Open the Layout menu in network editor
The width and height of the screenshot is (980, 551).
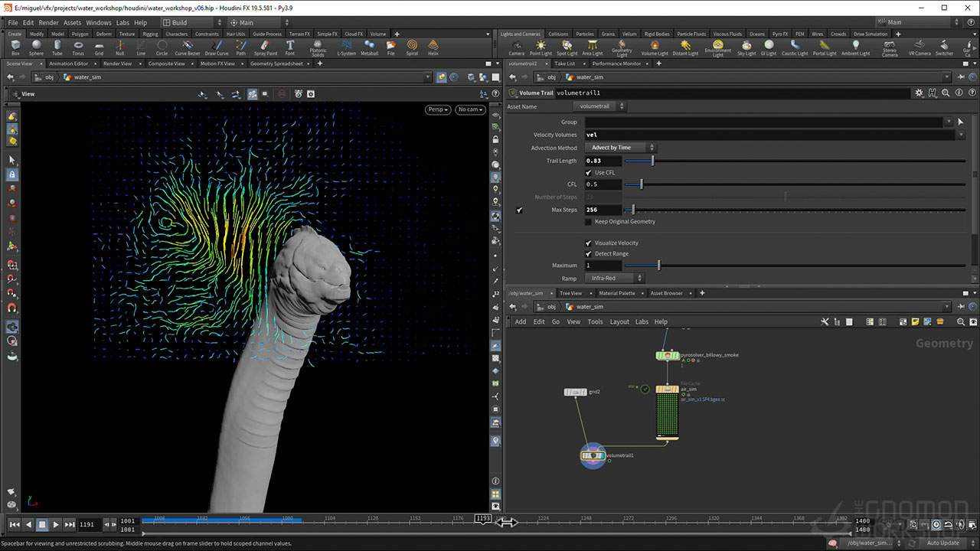click(x=619, y=322)
